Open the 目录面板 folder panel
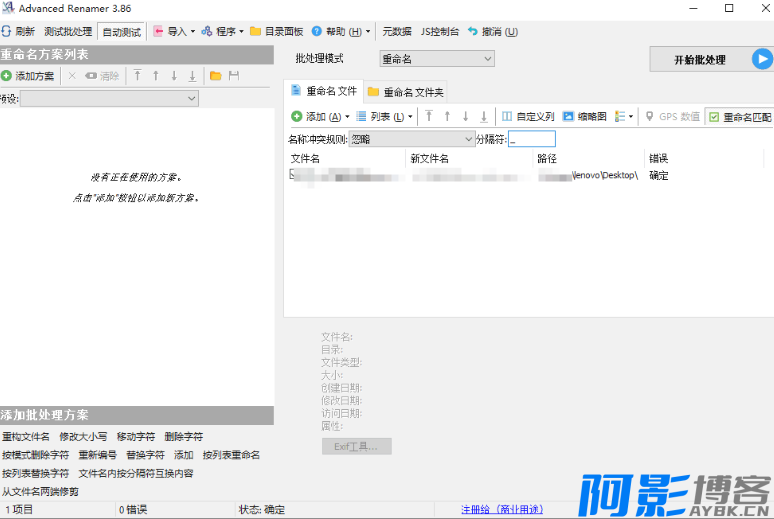The width and height of the screenshot is (774, 519). [x=276, y=31]
